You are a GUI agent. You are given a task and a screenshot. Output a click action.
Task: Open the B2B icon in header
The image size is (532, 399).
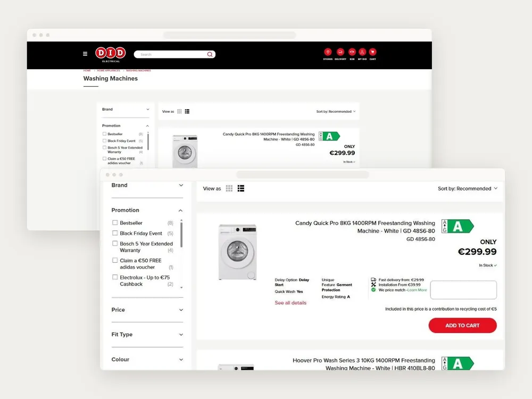[x=352, y=52]
